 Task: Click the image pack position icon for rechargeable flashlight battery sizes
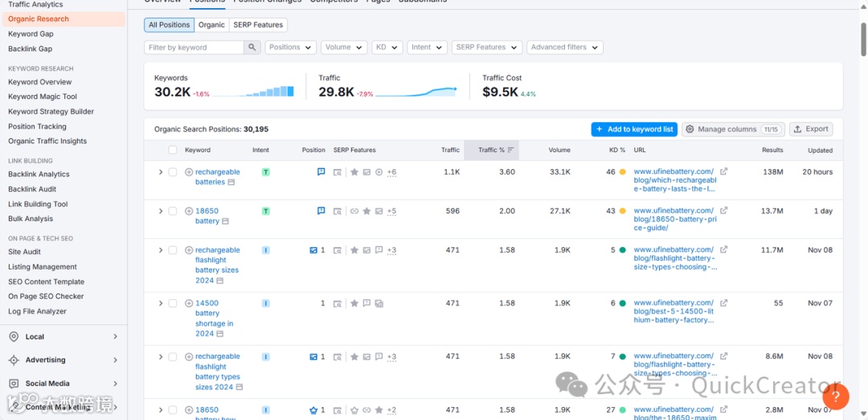tap(313, 250)
